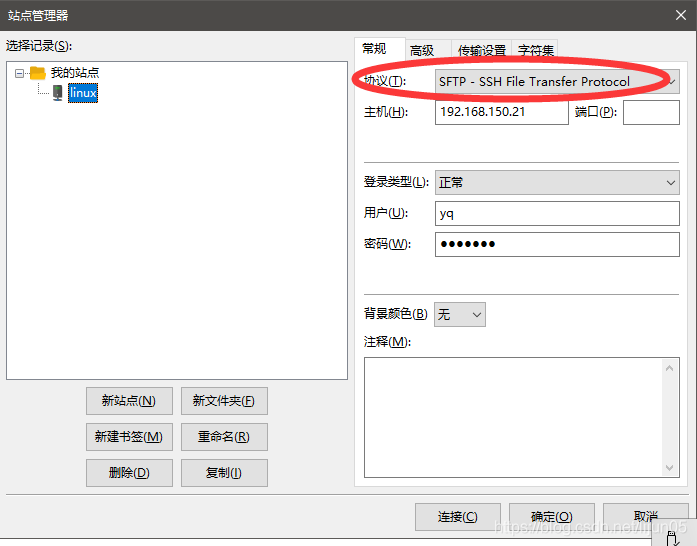
Task: Click the 端口 port input field
Action: (651, 112)
